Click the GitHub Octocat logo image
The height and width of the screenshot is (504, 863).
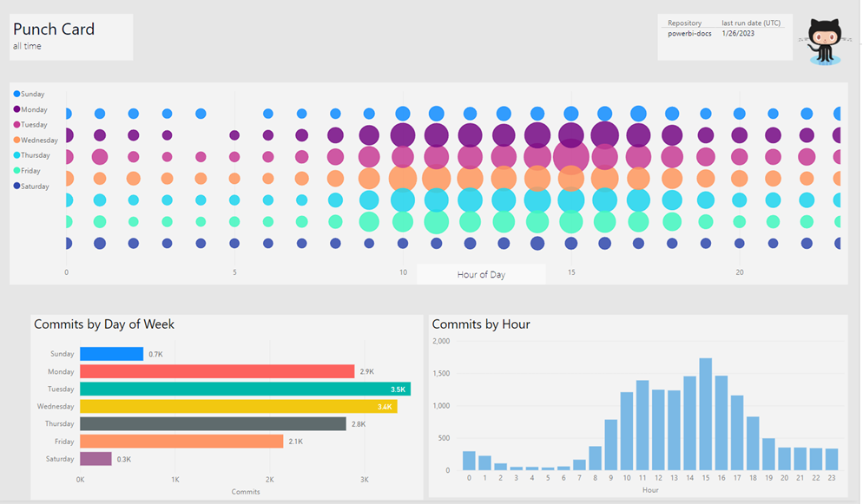click(x=824, y=42)
